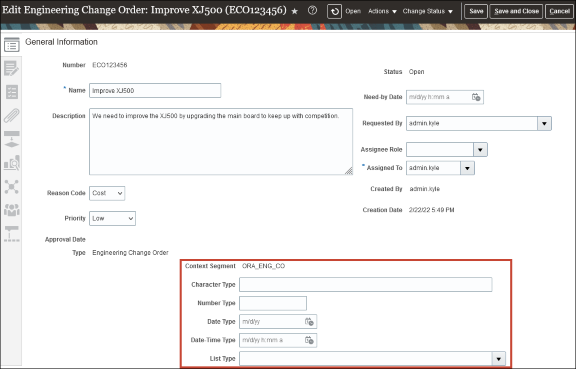This screenshot has height=369, width=576.
Task: Open the Date-Time Type calendar picker
Action: click(309, 340)
